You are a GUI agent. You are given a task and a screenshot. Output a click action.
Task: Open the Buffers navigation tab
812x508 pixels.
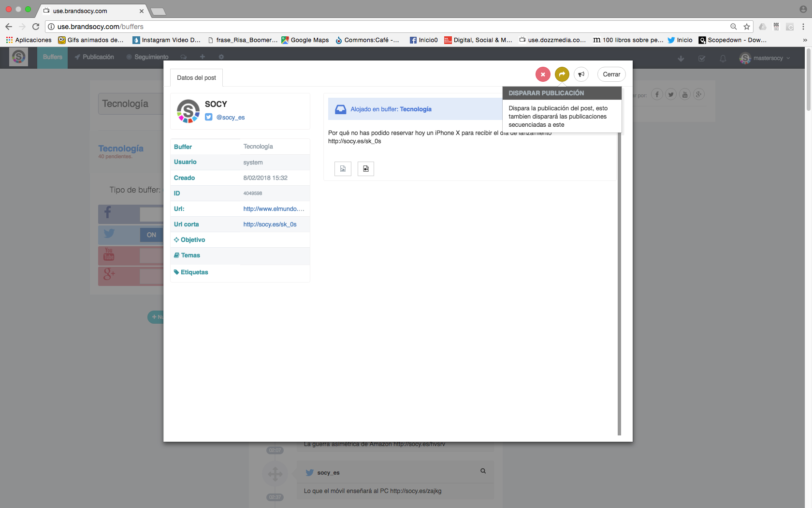point(52,57)
